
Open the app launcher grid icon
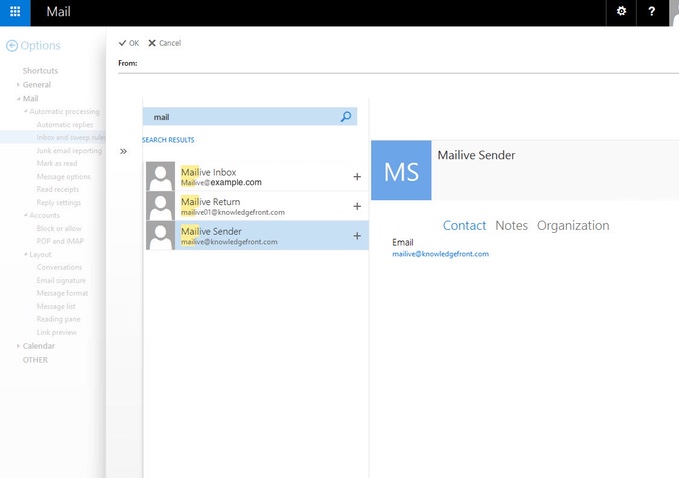(15, 12)
